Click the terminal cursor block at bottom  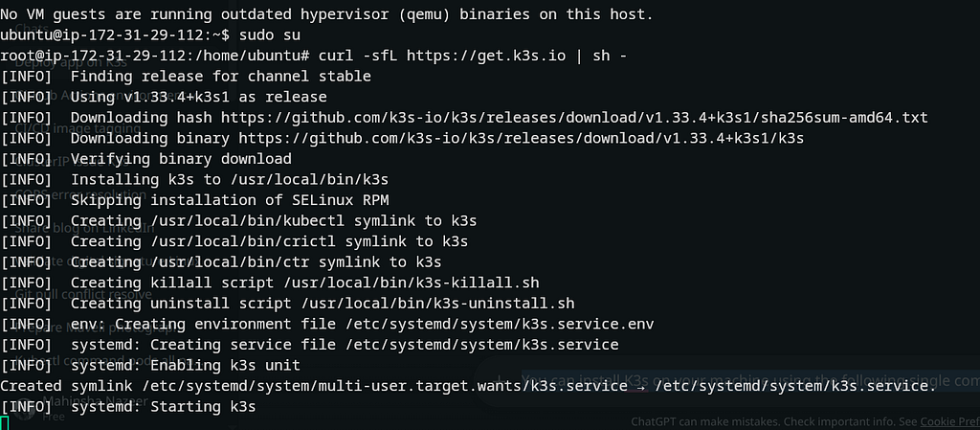[5, 423]
